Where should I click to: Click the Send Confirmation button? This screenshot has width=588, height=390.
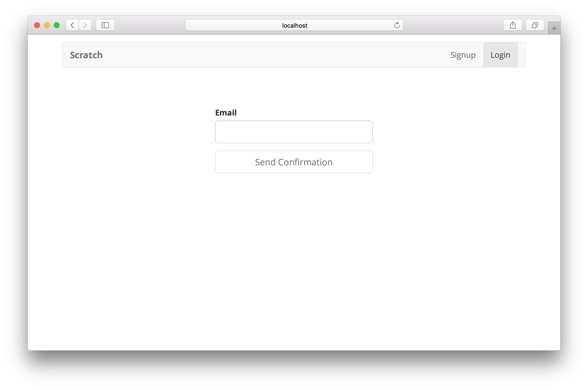(294, 161)
